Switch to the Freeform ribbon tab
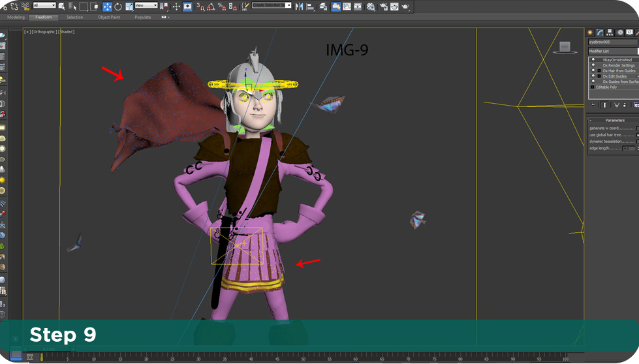 (44, 18)
